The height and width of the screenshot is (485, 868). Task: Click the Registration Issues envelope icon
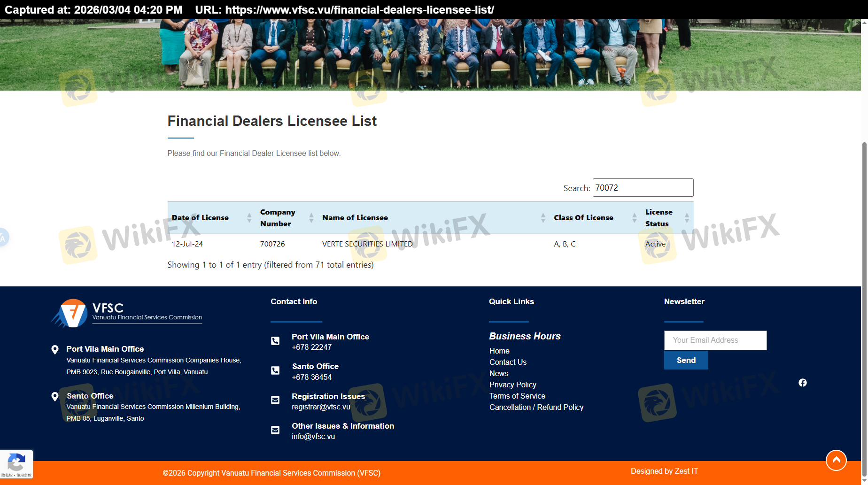(x=275, y=400)
